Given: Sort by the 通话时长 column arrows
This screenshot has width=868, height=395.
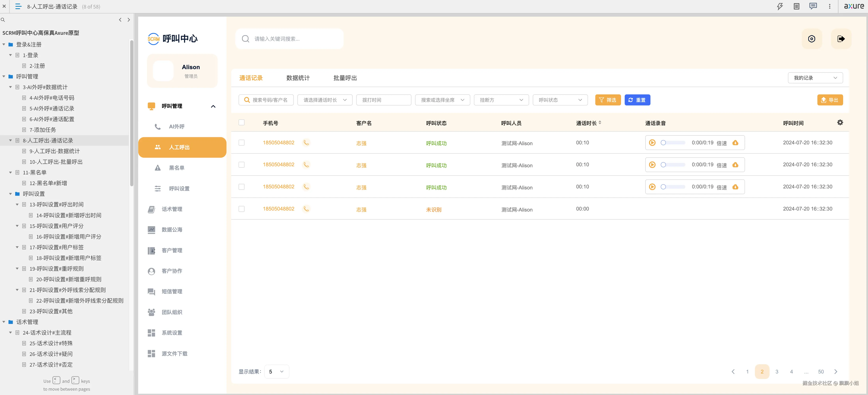Looking at the screenshot, I should pyautogui.click(x=600, y=123).
